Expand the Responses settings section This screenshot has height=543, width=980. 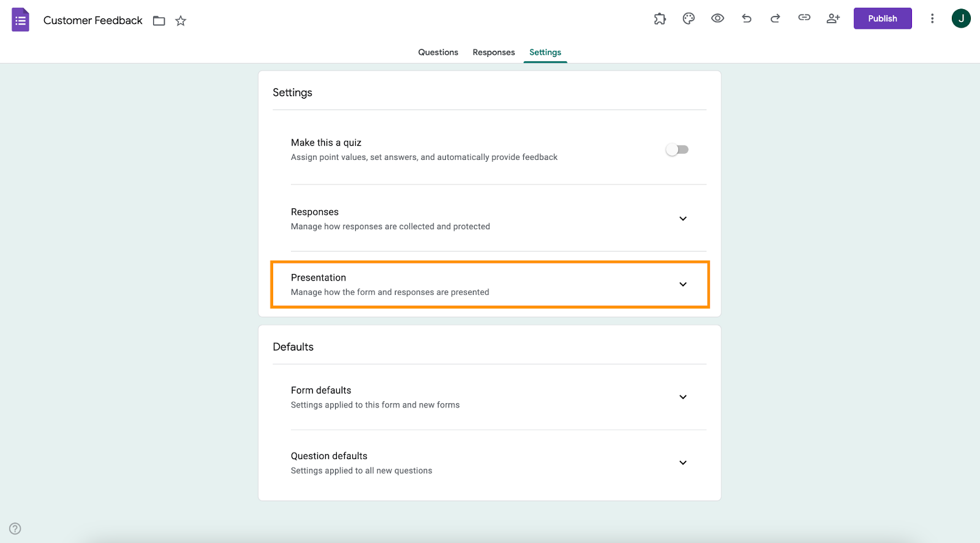683,219
